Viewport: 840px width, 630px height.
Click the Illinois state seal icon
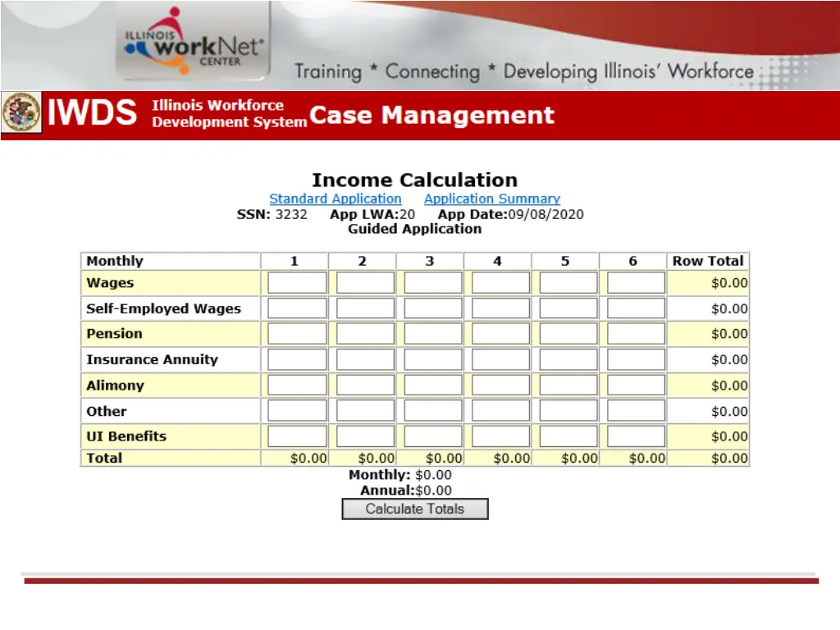pos(21,112)
